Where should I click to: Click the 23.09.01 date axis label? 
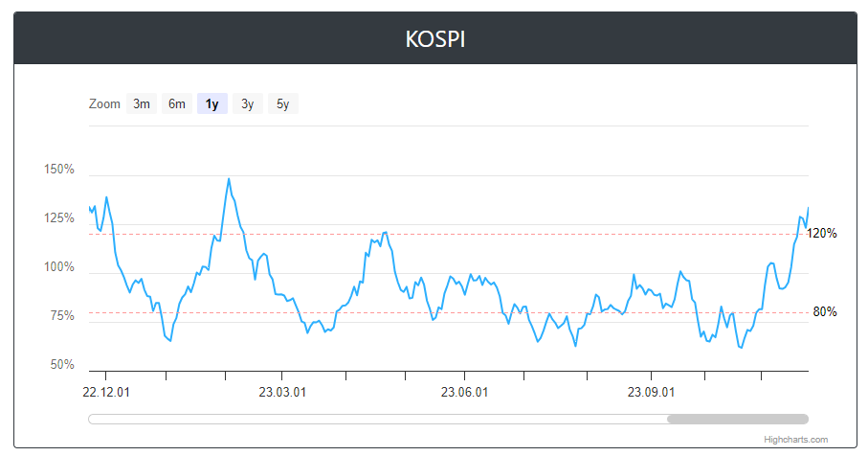coord(651,392)
